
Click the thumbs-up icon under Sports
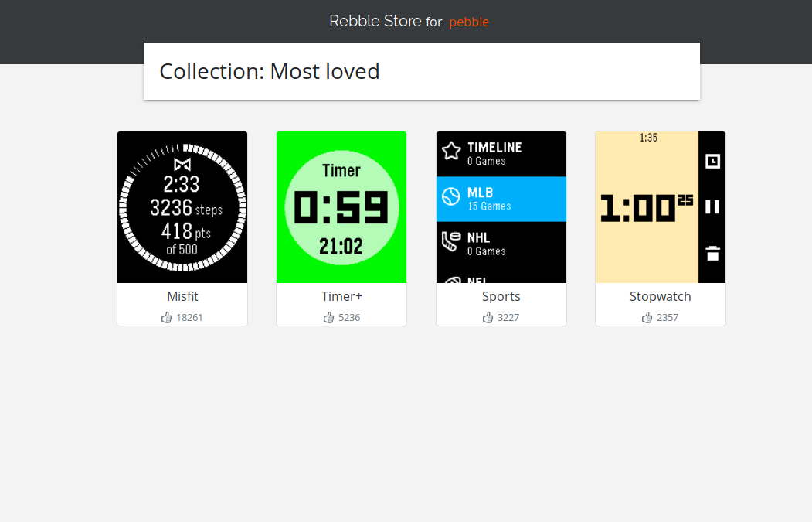coord(488,317)
